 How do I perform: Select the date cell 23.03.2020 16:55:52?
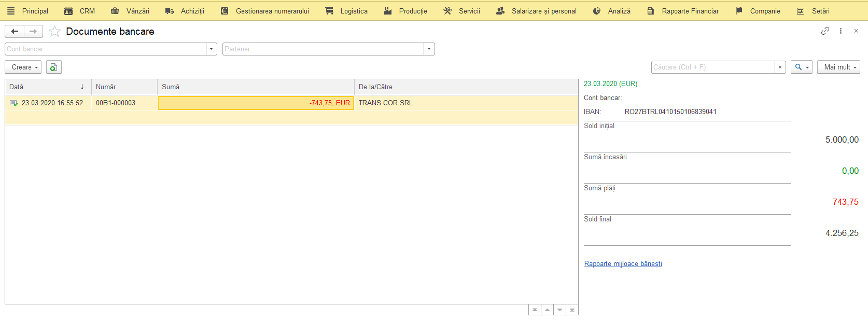point(48,103)
